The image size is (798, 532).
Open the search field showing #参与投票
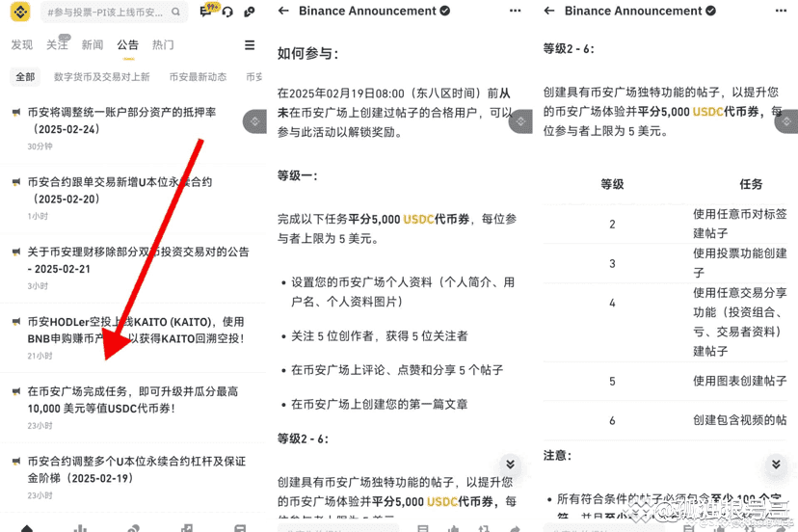[114, 12]
